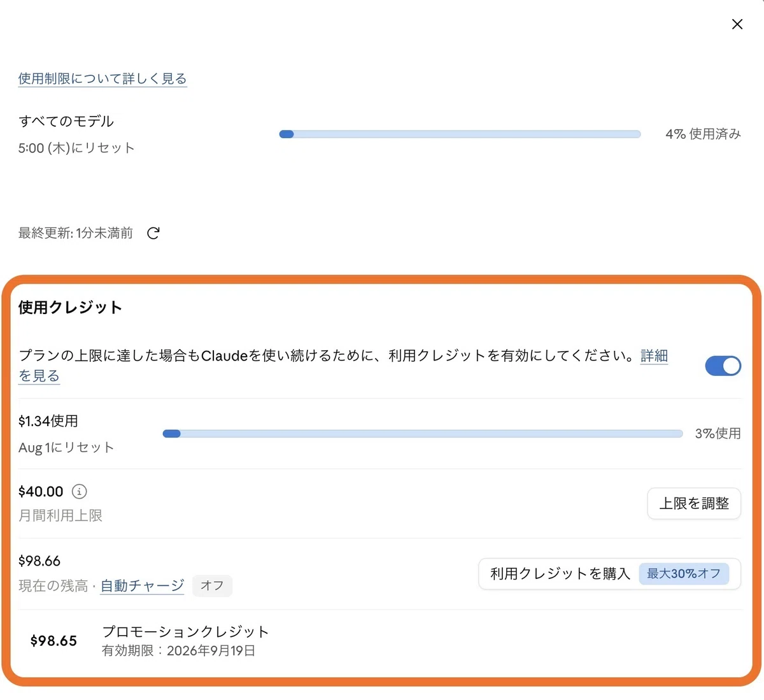This screenshot has height=700, width=764.
Task: Close the usage dialog with X icon
Action: (x=737, y=24)
